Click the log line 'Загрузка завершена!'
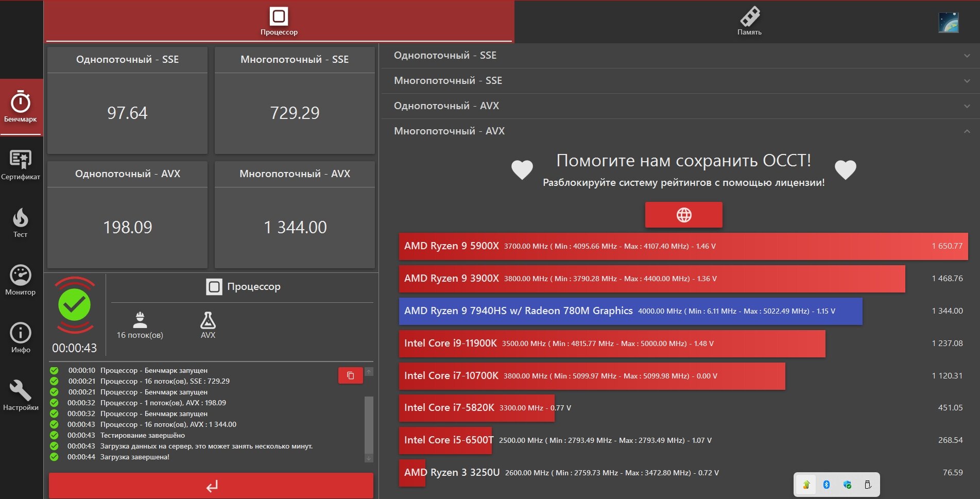Screen dimensions: 980x499 (135, 457)
